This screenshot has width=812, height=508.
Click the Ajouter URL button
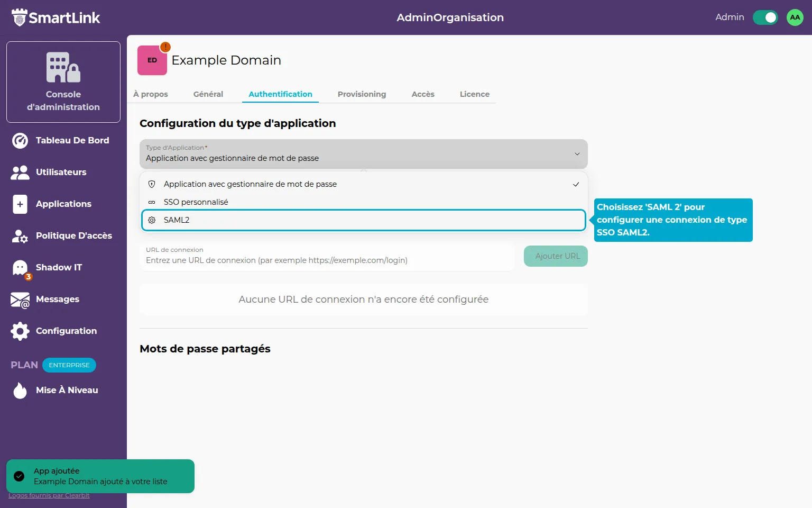[x=556, y=256]
